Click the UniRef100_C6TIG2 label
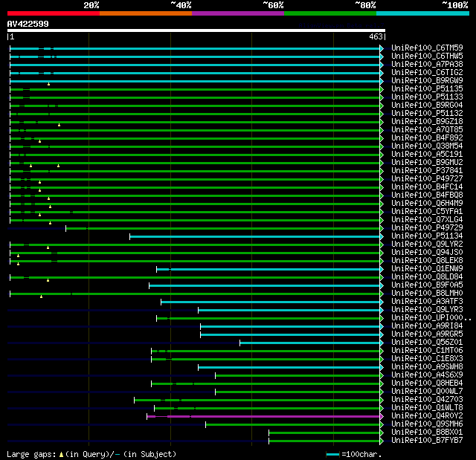This screenshot has width=476, height=460. coord(427,73)
